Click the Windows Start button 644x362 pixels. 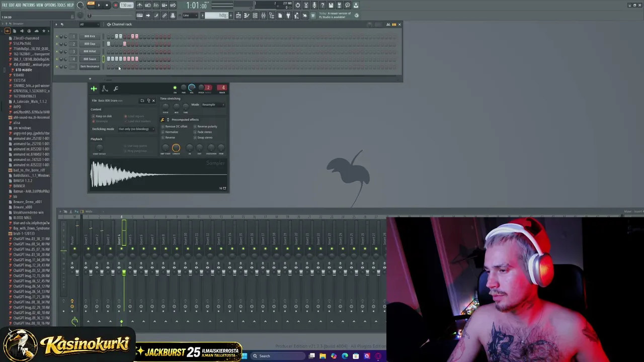point(245,356)
